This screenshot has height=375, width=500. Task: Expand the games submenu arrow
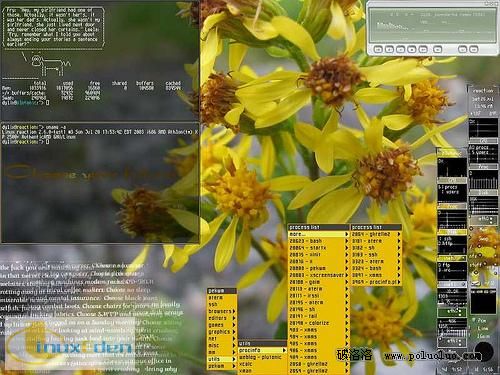234,325
